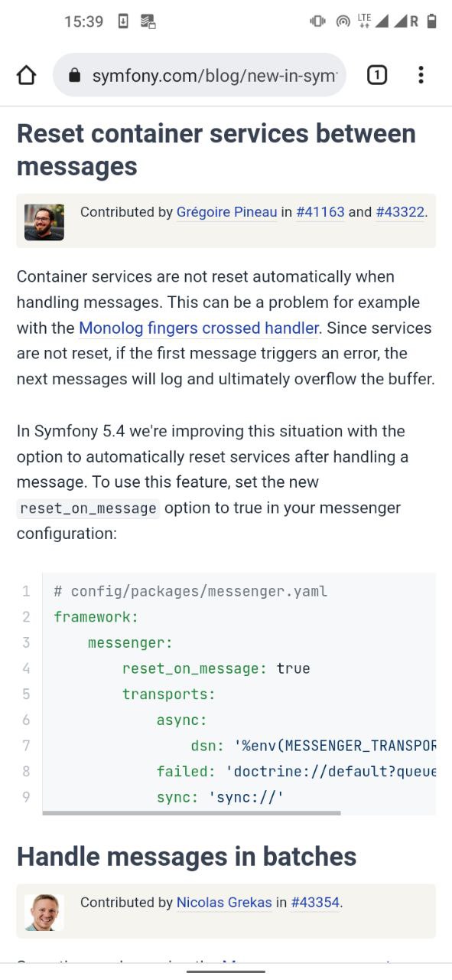Click the code block horizontal scrollbar
Screen dimensions: 452x980
coord(192,813)
